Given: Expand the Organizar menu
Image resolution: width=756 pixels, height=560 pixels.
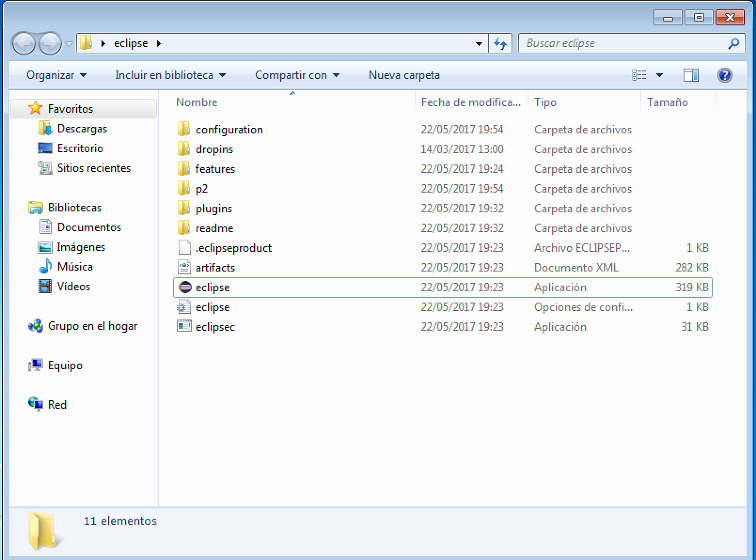Looking at the screenshot, I should point(55,75).
